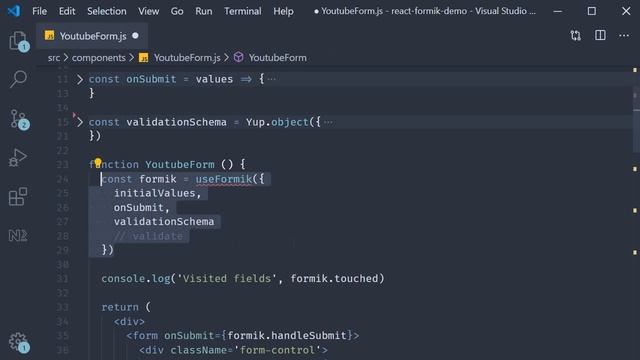Click 'form-control' className string
The width and height of the screenshot is (640, 360).
[x=277, y=350]
